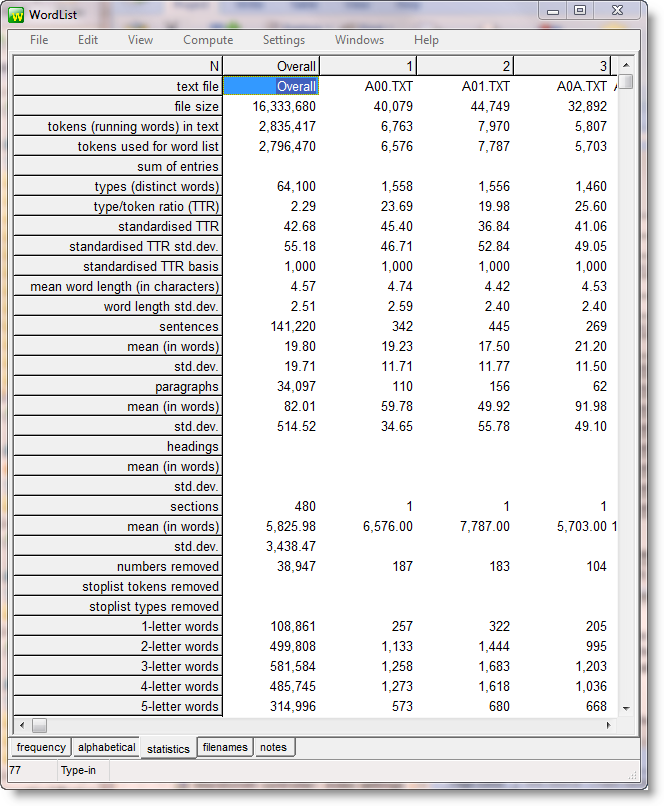Click 'tokens (running words) in text' row label

pyautogui.click(x=118, y=126)
